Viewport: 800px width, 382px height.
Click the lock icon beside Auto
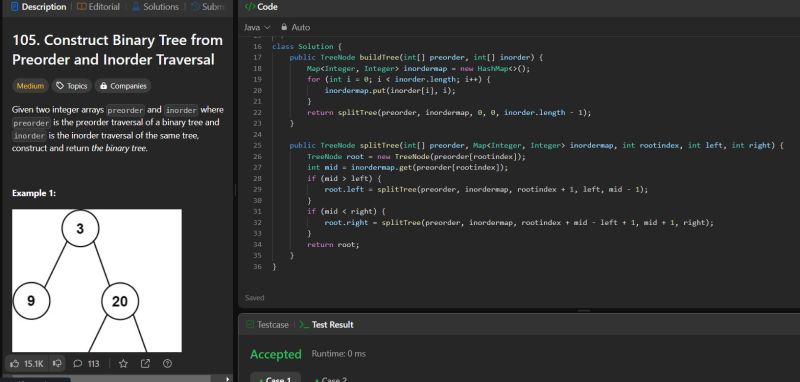pos(283,28)
